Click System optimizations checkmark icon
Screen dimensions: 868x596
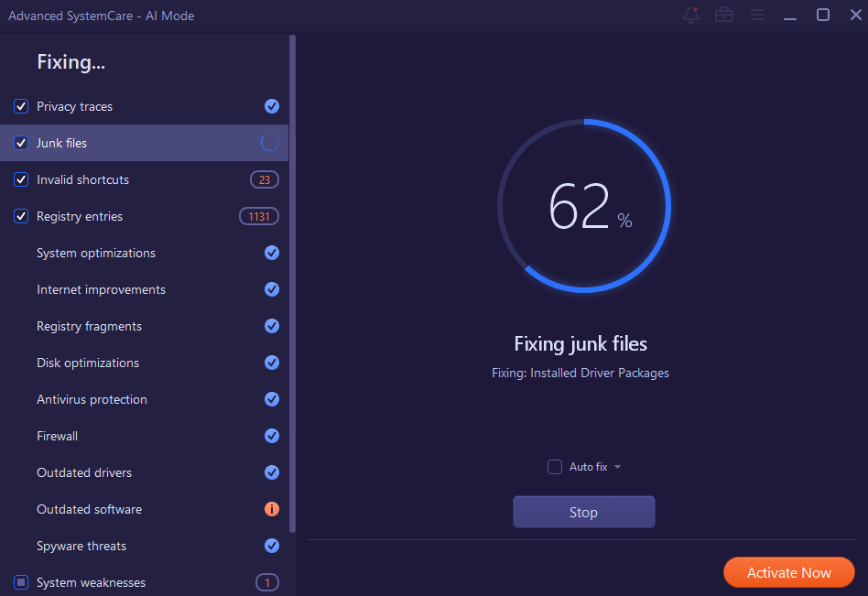coord(271,253)
